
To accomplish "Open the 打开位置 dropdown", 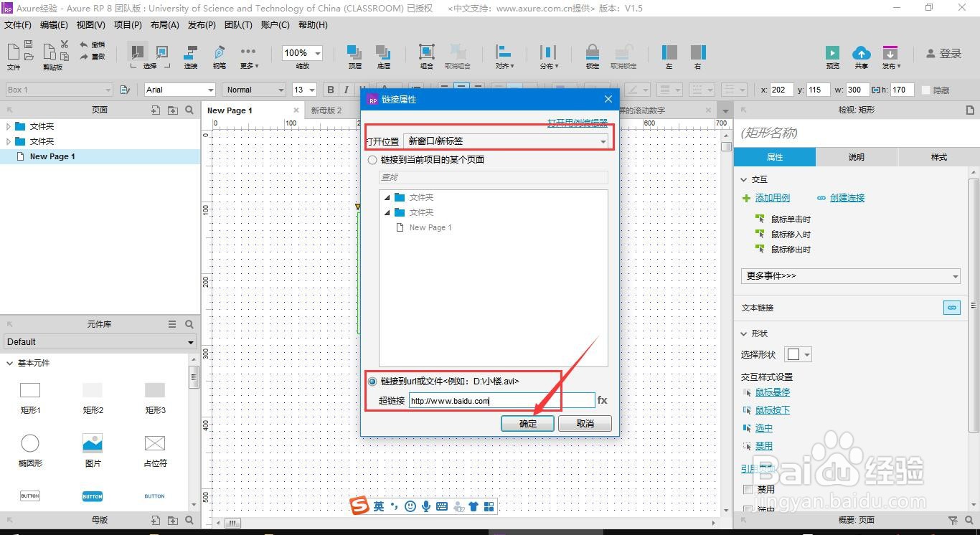I will pos(507,141).
